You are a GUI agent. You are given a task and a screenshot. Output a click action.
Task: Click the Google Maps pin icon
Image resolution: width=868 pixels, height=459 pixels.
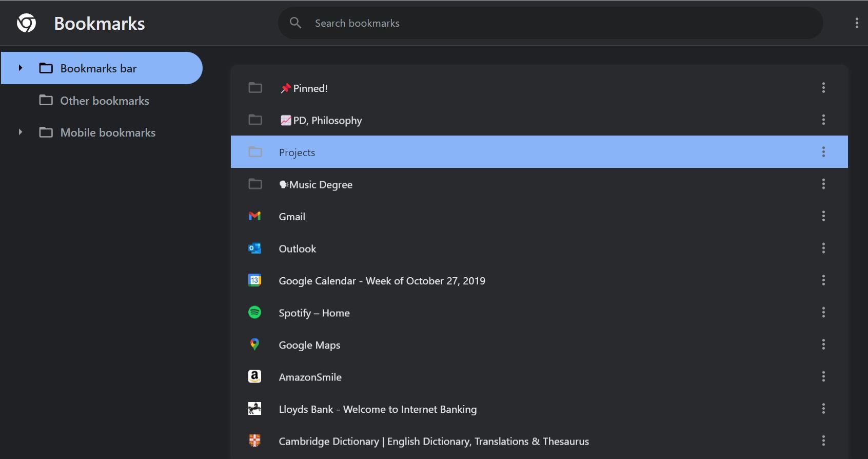tap(254, 345)
